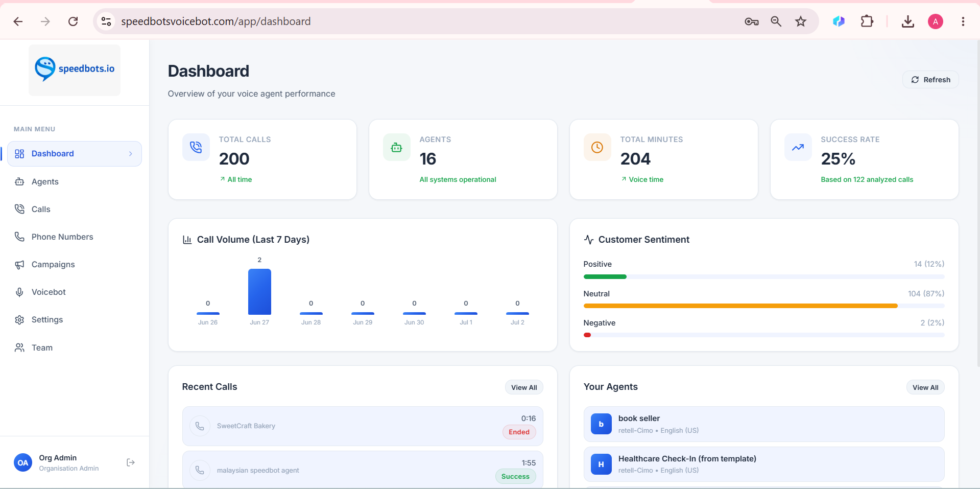Open the Agents page
This screenshot has width=980, height=489.
[45, 181]
